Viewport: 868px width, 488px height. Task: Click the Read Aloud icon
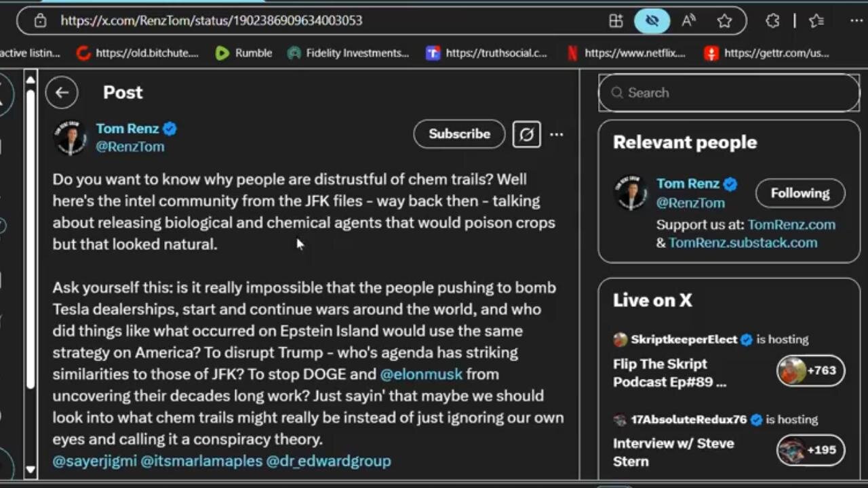tap(688, 20)
